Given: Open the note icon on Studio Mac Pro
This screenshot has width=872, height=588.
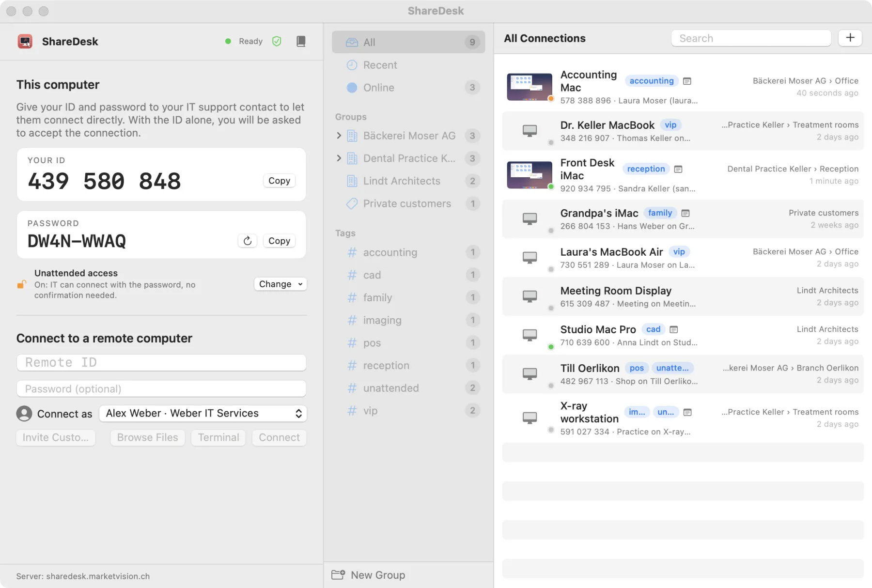Looking at the screenshot, I should tap(674, 329).
